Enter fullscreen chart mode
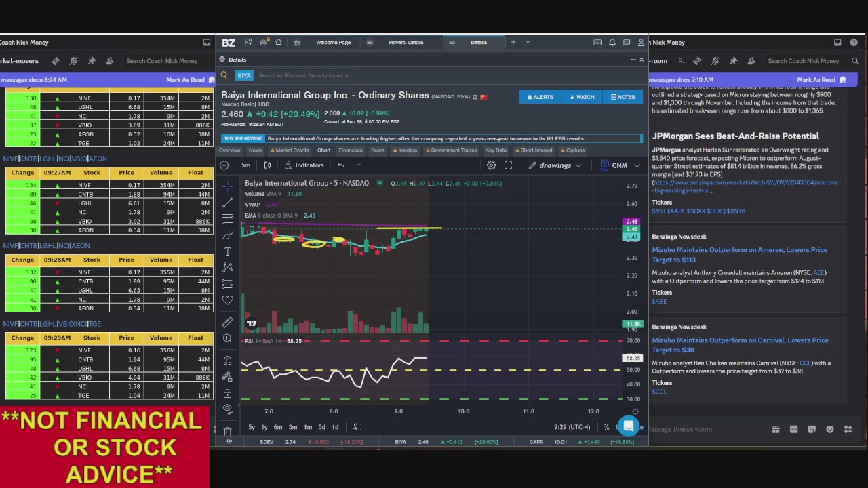Image resolution: width=868 pixels, height=488 pixels. tap(508, 165)
